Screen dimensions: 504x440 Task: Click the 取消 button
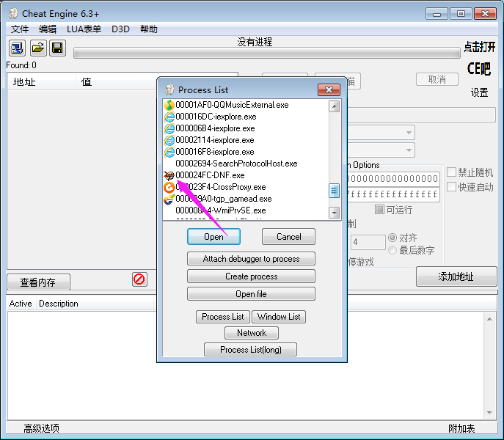(x=437, y=79)
